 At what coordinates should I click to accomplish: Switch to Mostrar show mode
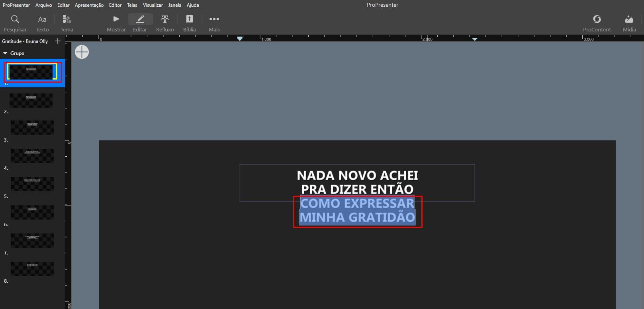coord(116,23)
